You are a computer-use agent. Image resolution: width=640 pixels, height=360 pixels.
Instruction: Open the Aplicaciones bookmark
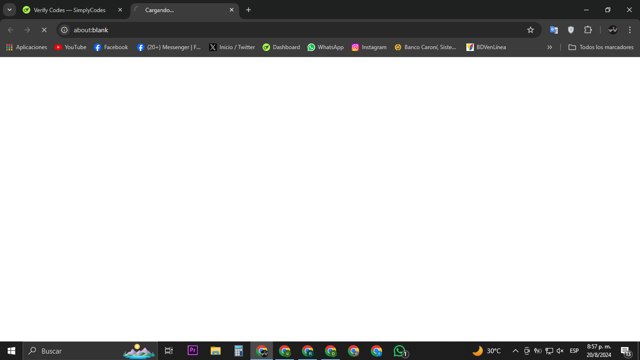[x=27, y=47]
